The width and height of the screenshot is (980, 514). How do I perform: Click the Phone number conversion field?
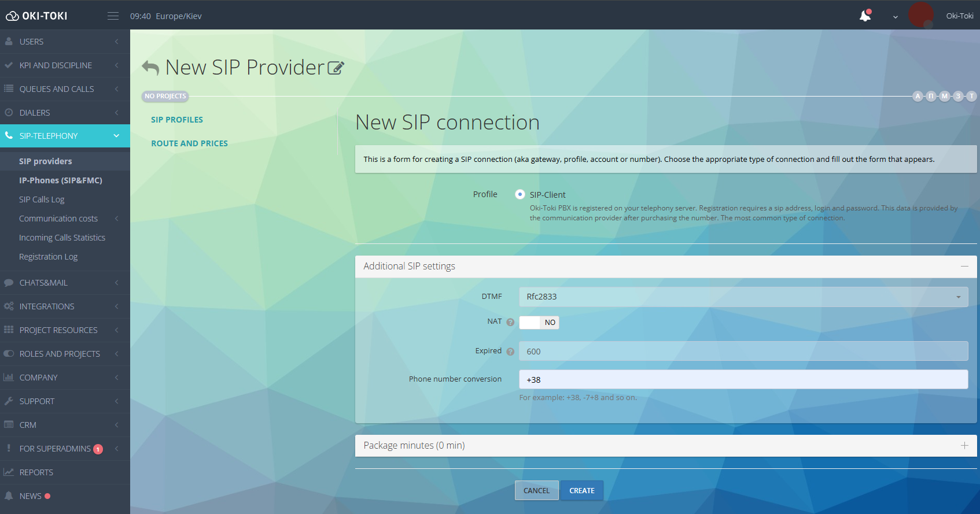click(743, 379)
